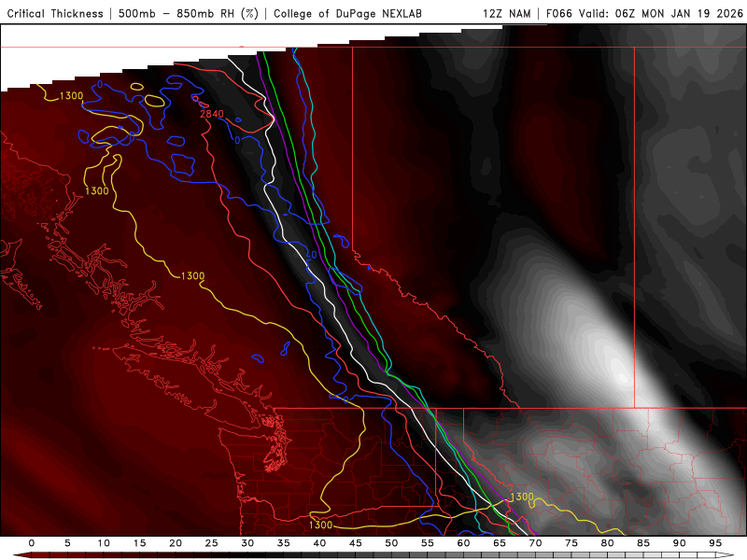Click colorbar tick label "30"

247,543
